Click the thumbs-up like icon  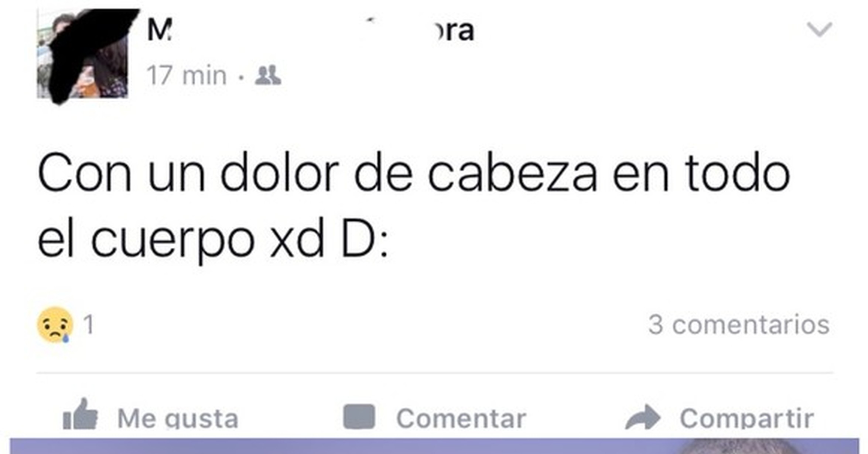tap(81, 414)
